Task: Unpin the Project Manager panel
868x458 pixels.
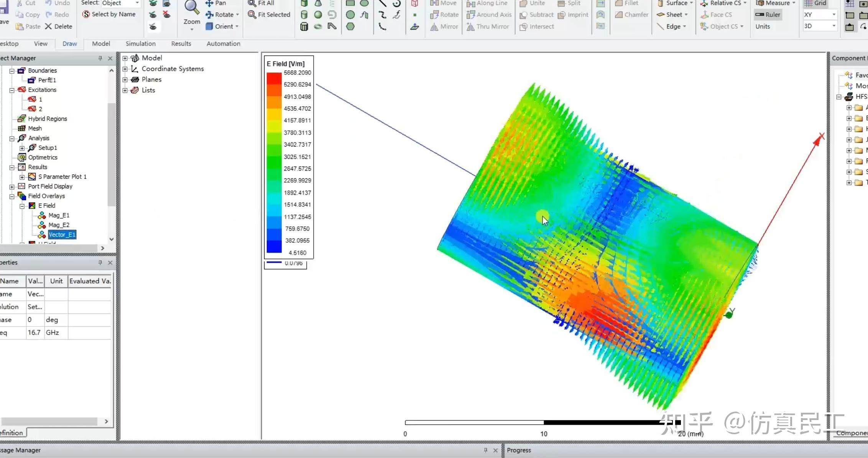Action: [x=100, y=58]
